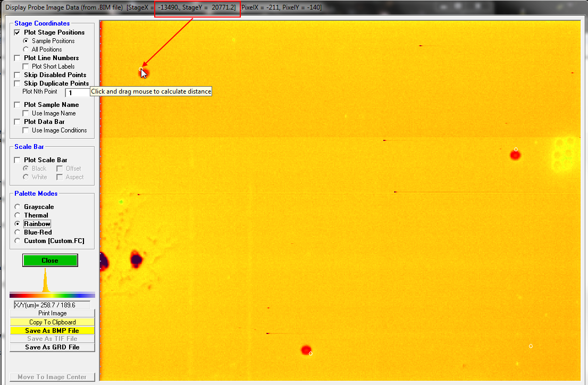
Task: Check the Plot Data Bar option
Action: coord(18,122)
